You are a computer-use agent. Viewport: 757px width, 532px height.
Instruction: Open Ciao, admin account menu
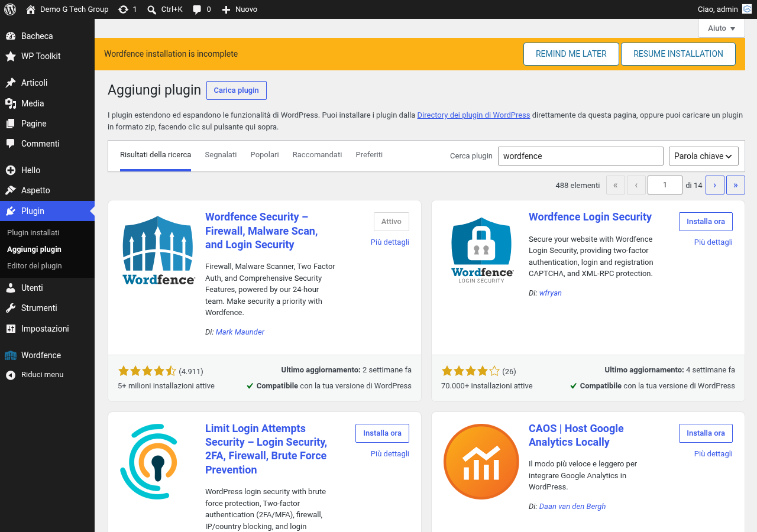[724, 9]
